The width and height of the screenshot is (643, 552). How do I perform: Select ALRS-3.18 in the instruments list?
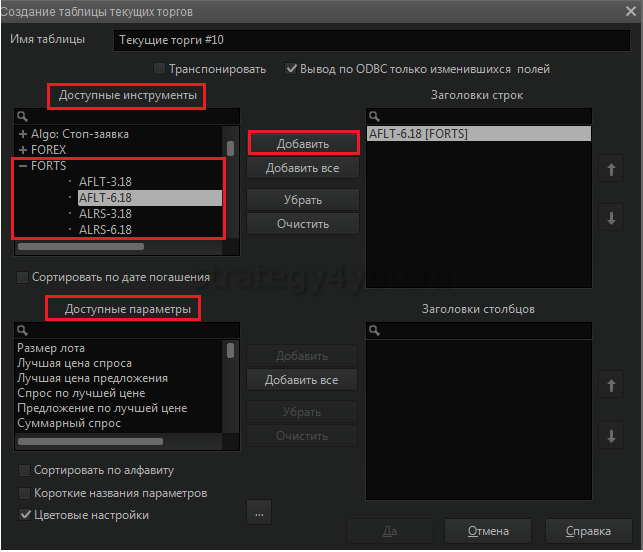(x=105, y=213)
